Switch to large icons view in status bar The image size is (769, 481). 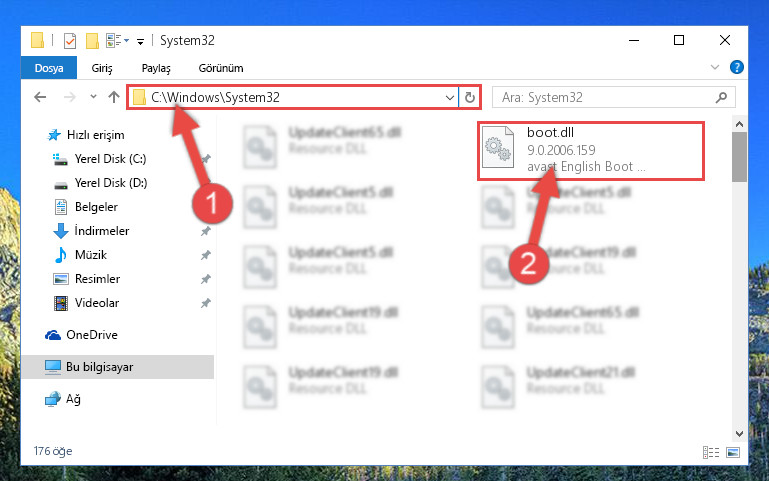point(733,452)
